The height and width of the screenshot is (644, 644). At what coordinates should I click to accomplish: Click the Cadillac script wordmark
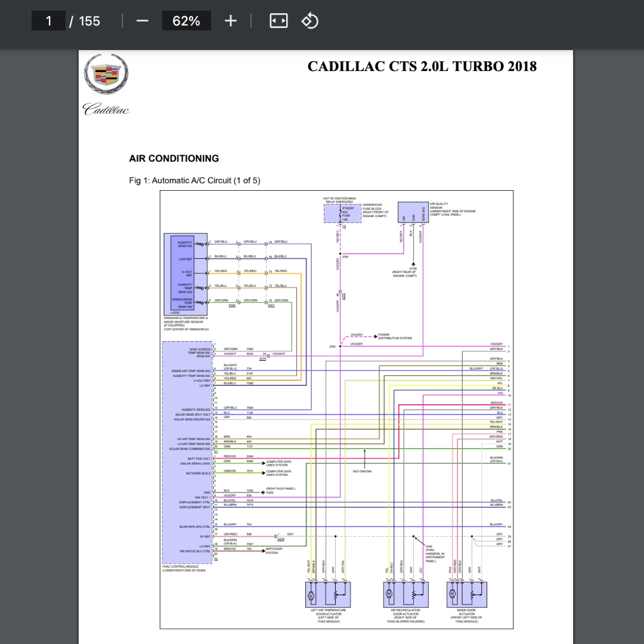click(106, 109)
